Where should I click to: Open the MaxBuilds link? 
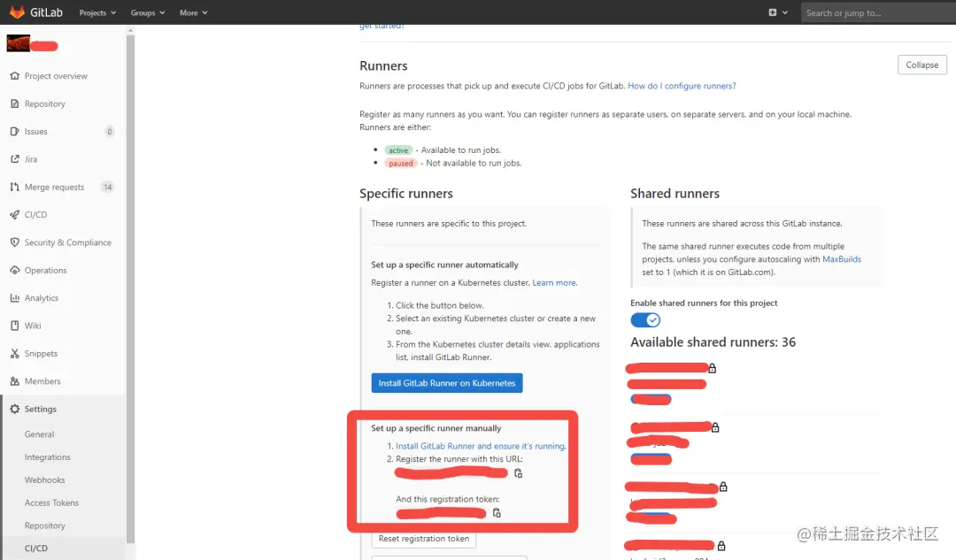842,259
